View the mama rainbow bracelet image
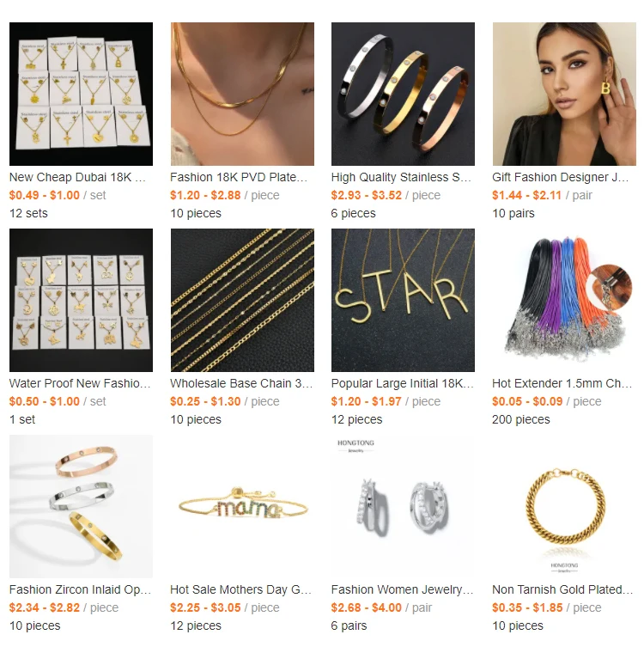The width and height of the screenshot is (644, 659). coord(242,506)
